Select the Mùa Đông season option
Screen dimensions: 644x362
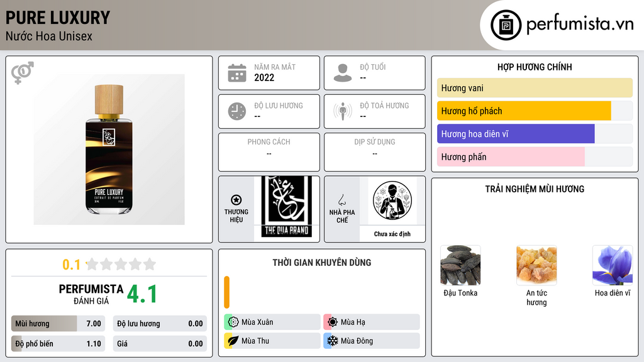pos(372,341)
